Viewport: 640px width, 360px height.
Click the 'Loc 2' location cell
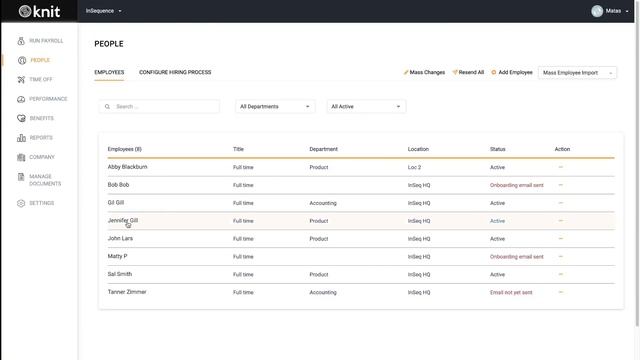(x=414, y=167)
